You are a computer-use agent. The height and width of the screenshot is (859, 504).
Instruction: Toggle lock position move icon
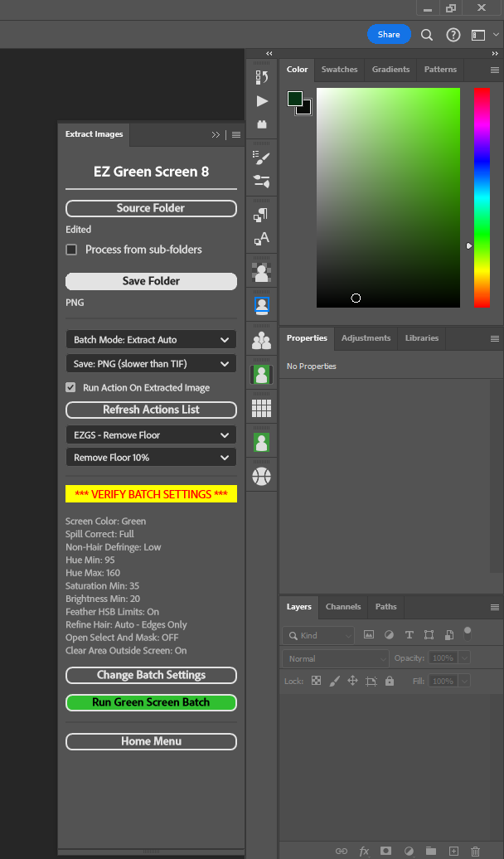pos(353,681)
